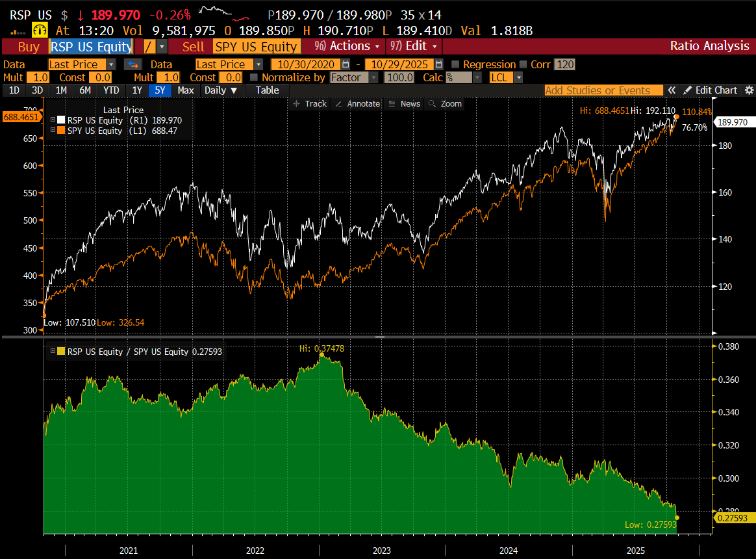
Task: Click the Buy label button
Action: [29, 47]
